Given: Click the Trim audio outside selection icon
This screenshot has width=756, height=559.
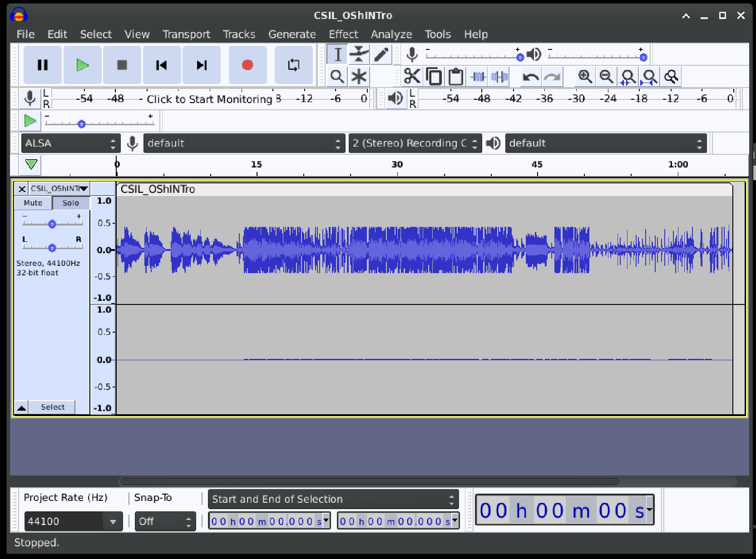Looking at the screenshot, I should pos(477,76).
